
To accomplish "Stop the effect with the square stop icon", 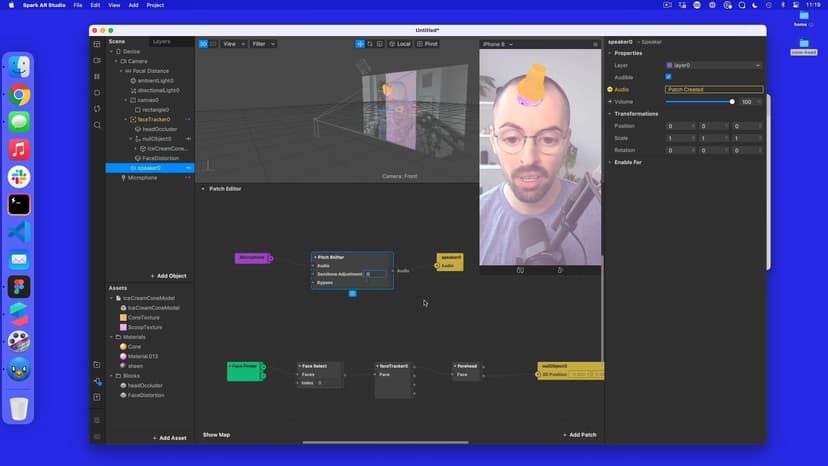I will point(97,92).
